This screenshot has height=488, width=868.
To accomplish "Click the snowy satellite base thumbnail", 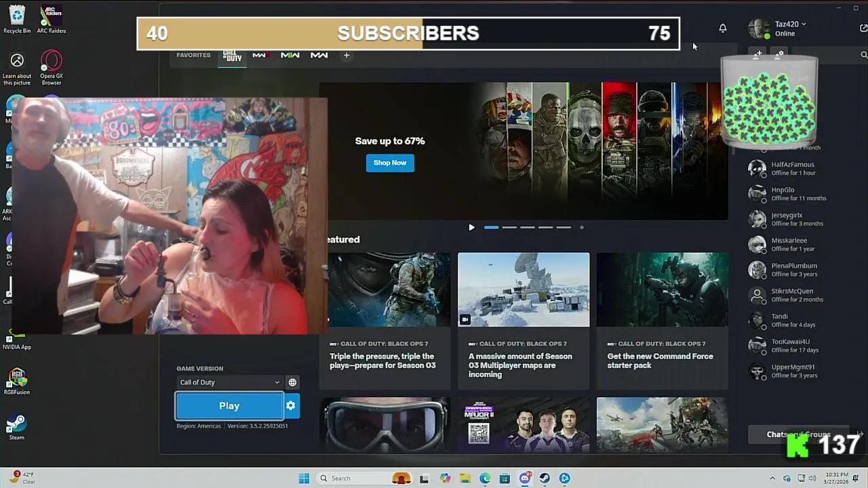I will (x=524, y=289).
